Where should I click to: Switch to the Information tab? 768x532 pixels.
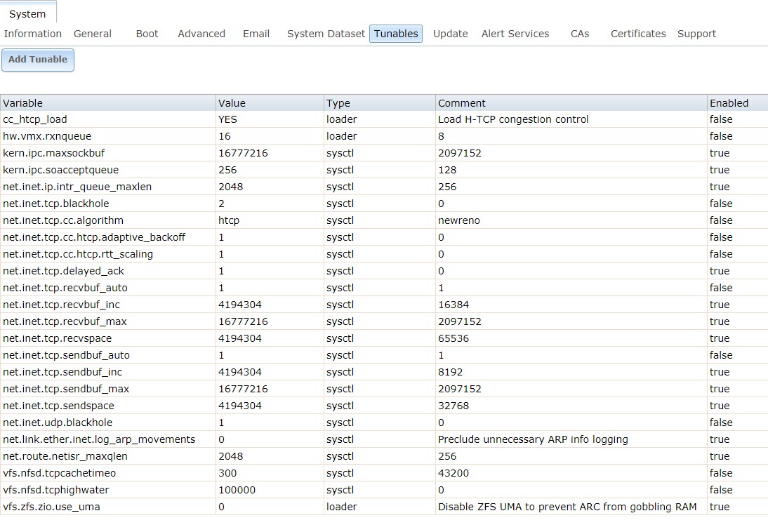point(33,34)
